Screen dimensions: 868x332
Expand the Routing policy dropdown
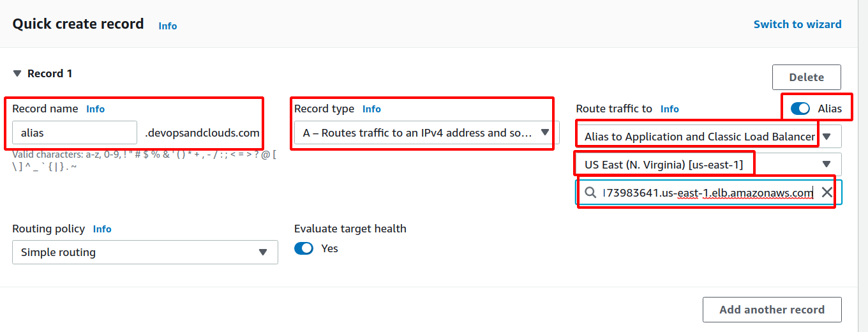pyautogui.click(x=145, y=252)
